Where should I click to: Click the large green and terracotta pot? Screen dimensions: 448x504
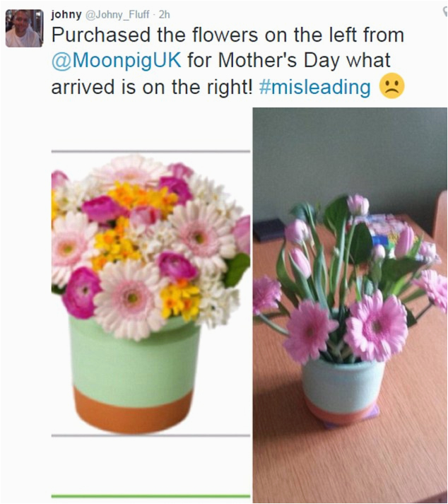(x=134, y=375)
